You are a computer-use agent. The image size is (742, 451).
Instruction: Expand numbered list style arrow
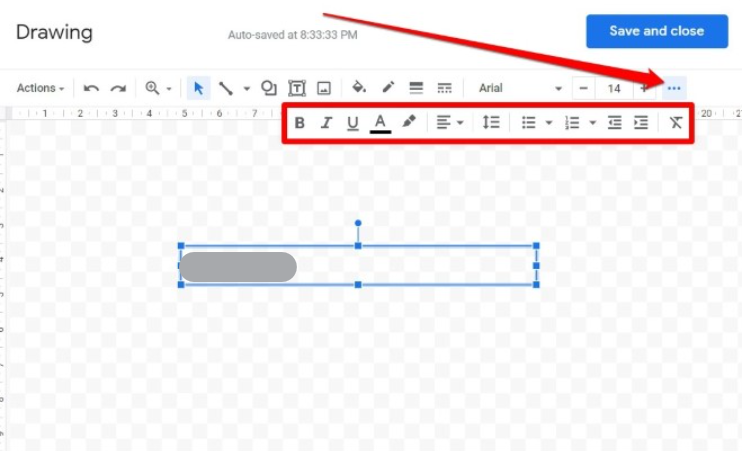(592, 124)
